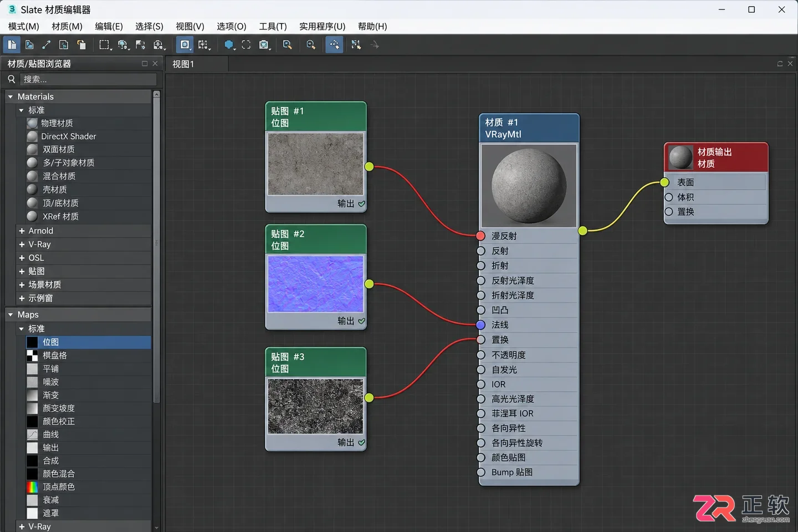This screenshot has width=798, height=532.
Task: Toggle the 输出 checkmark on 贴图 #2 node
Action: coord(361,321)
